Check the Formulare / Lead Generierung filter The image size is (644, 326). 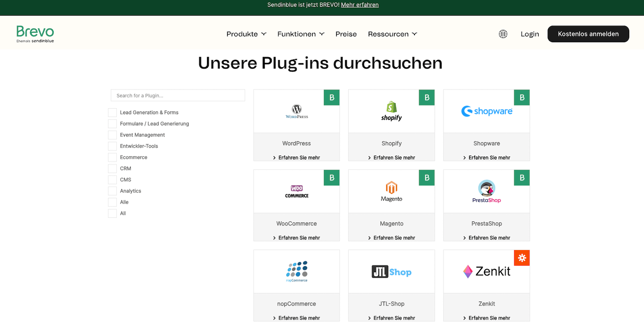[x=112, y=124]
